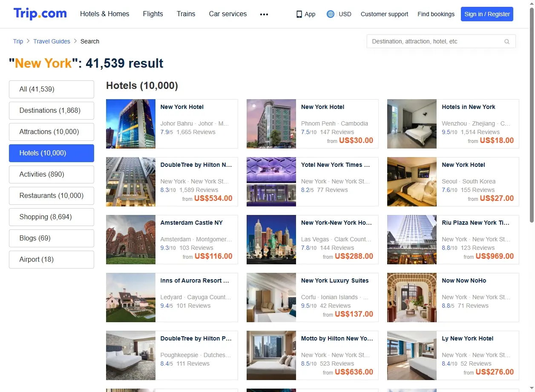
Task: Go to Trip breadcrumb link
Action: [18, 41]
